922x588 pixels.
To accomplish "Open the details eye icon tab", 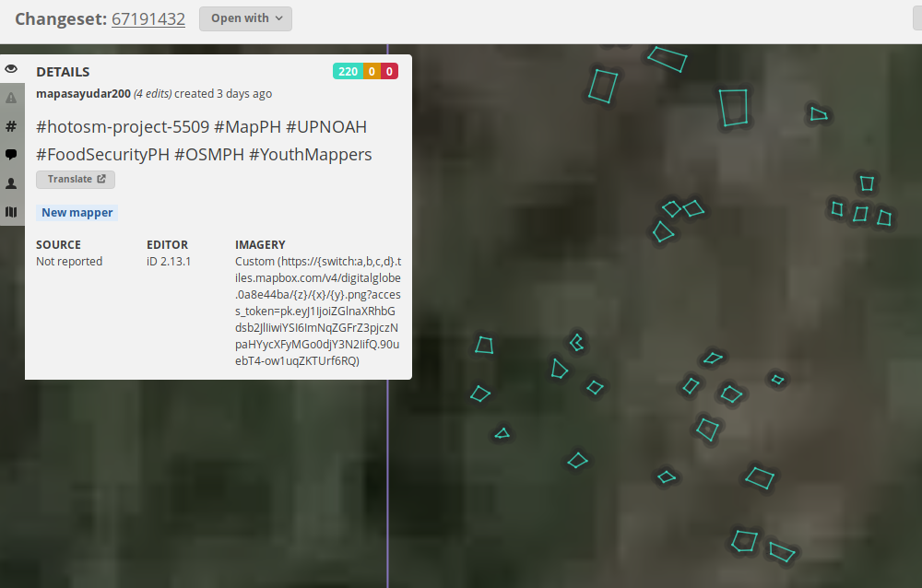I will point(11,69).
